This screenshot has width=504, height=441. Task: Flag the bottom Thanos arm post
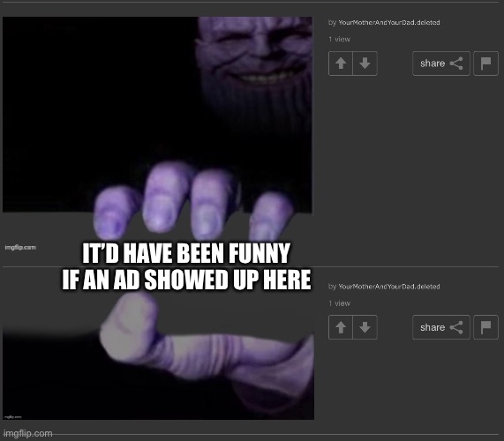(485, 327)
